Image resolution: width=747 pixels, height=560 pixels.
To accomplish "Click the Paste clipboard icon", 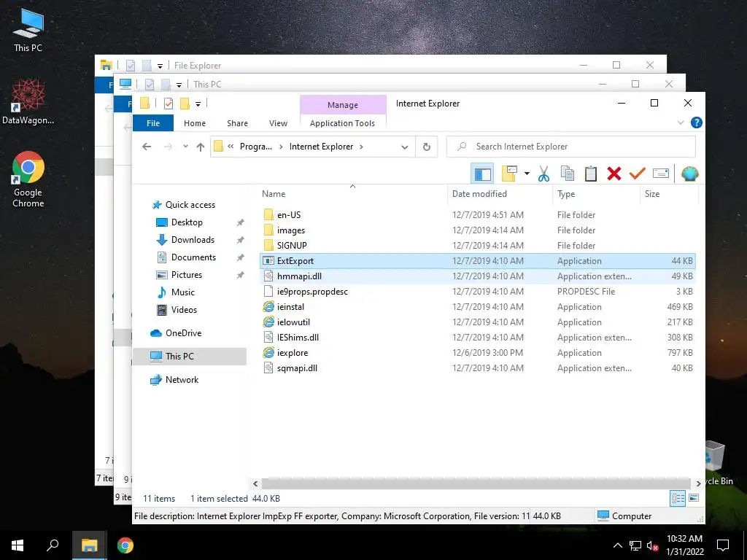I will click(x=591, y=174).
